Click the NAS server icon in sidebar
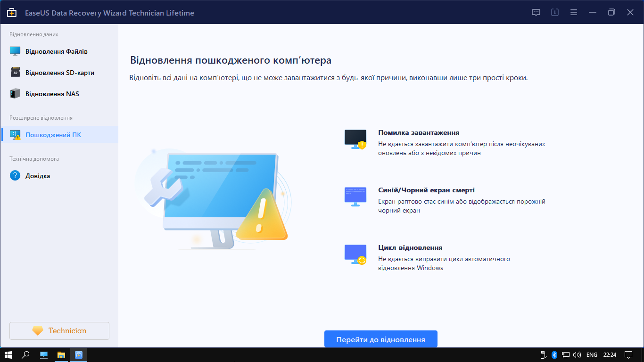The height and width of the screenshot is (362, 644). click(x=15, y=94)
